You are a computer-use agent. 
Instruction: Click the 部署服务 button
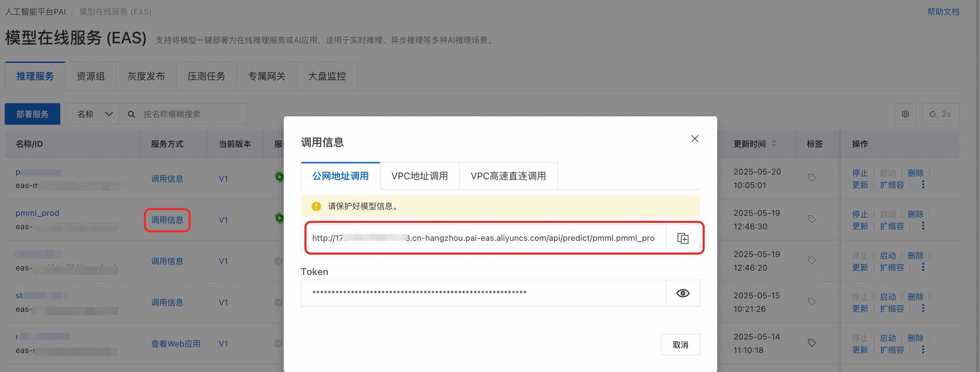click(32, 114)
